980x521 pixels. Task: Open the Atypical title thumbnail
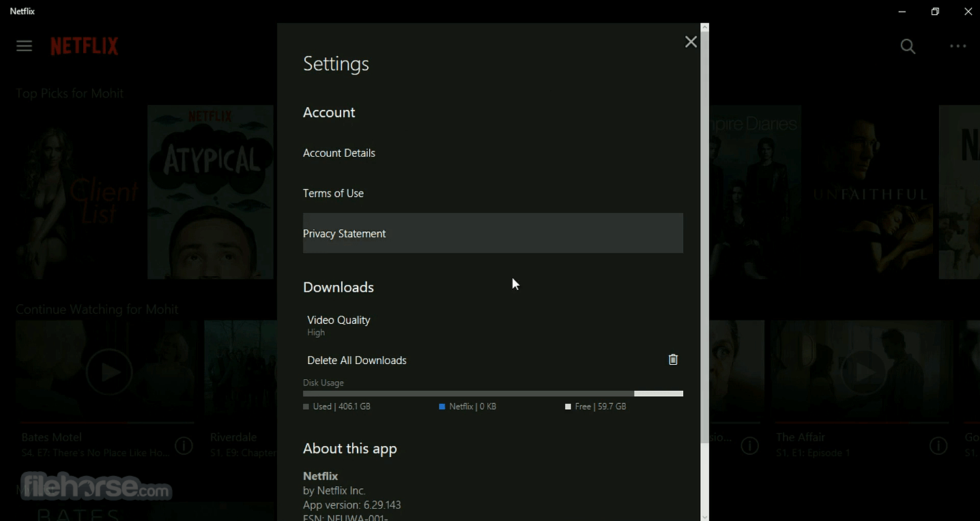point(210,192)
